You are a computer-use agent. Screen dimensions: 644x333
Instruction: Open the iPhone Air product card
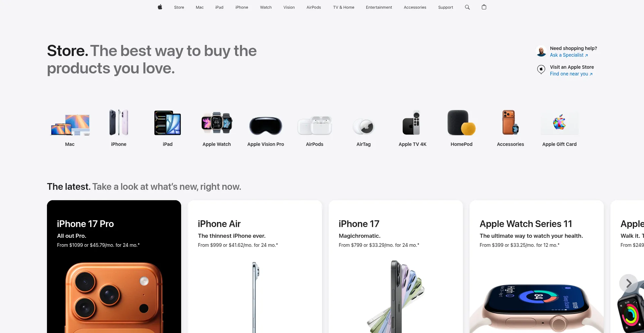(x=255, y=267)
